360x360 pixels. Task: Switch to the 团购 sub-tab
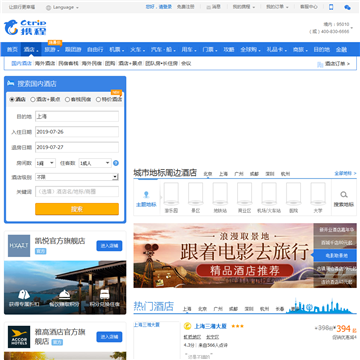(x=110, y=63)
